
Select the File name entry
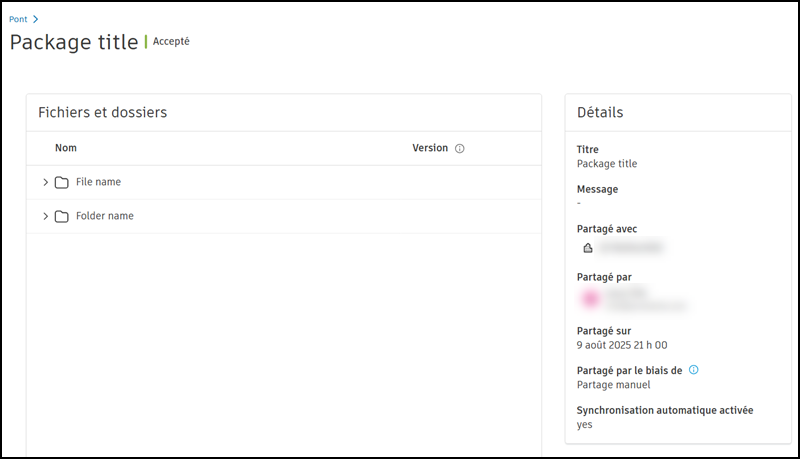98,182
